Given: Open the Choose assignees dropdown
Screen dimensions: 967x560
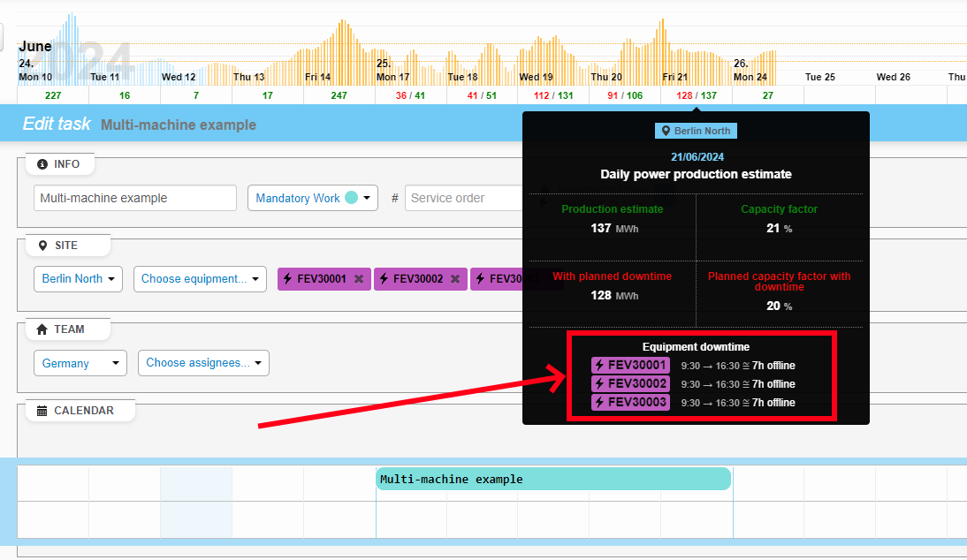Looking at the screenshot, I should pos(203,362).
